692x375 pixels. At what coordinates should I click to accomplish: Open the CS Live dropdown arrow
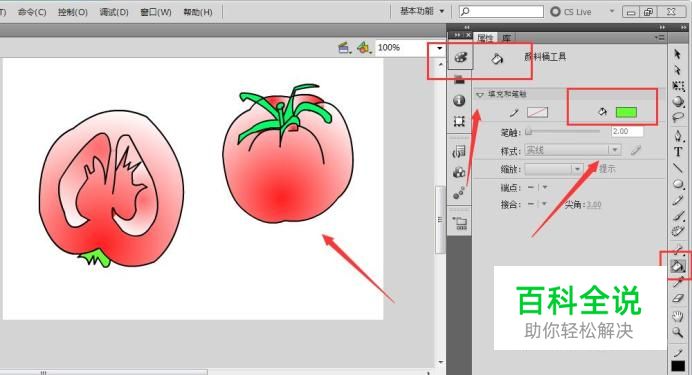click(x=612, y=11)
